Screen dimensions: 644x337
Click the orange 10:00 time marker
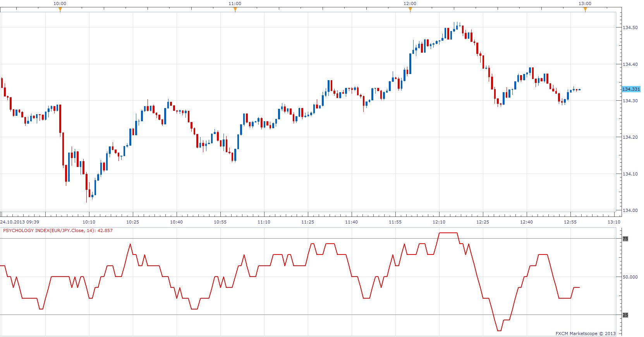pos(60,10)
